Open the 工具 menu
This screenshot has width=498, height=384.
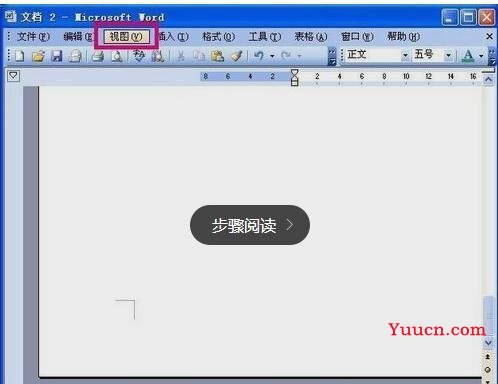(x=265, y=36)
